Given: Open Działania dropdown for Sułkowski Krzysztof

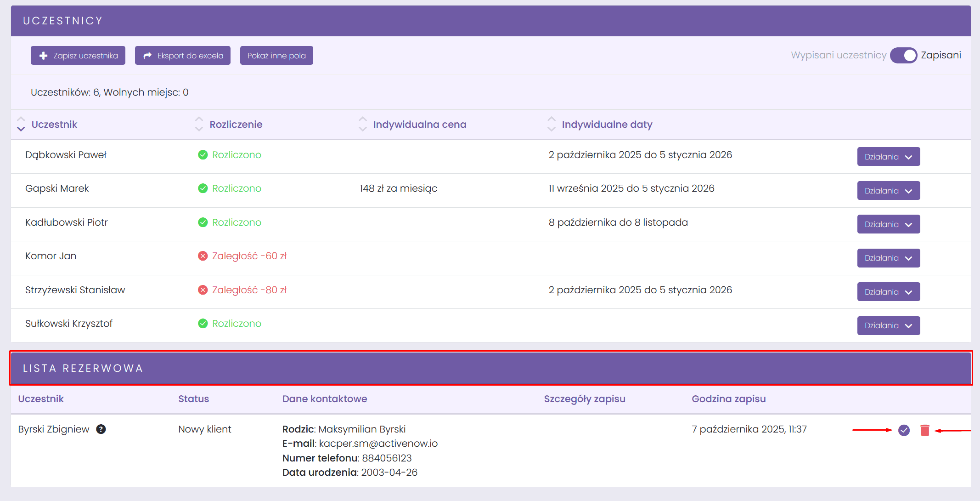Looking at the screenshot, I should pyautogui.click(x=888, y=325).
